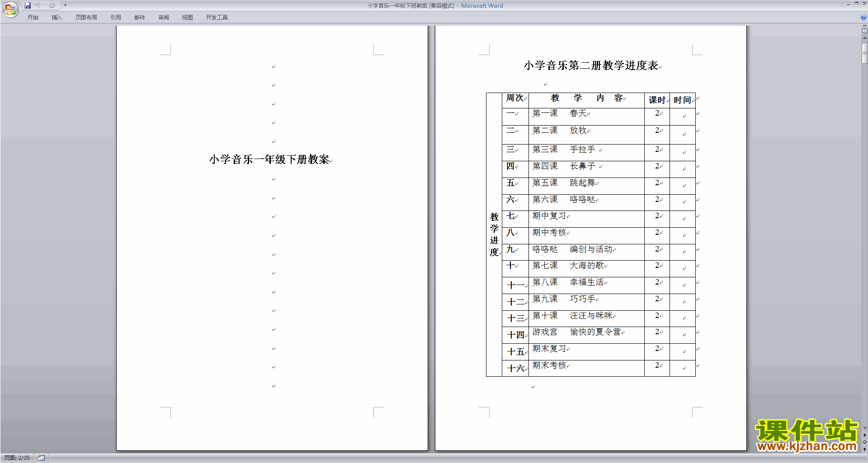The width and height of the screenshot is (868, 463).
Task: Customize the Quick Access Toolbar
Action: tap(65, 5)
